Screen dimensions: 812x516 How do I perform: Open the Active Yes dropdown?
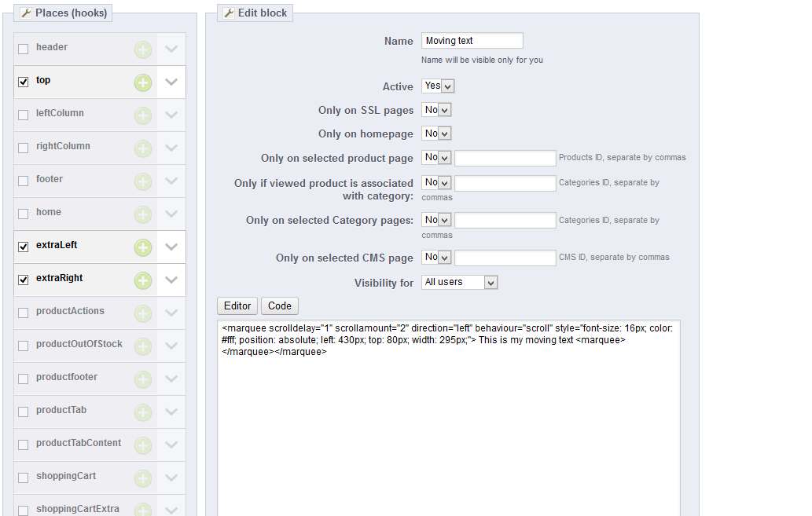[x=438, y=86]
